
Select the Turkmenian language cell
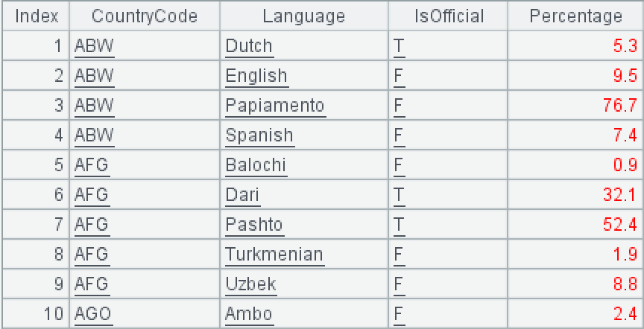(274, 255)
